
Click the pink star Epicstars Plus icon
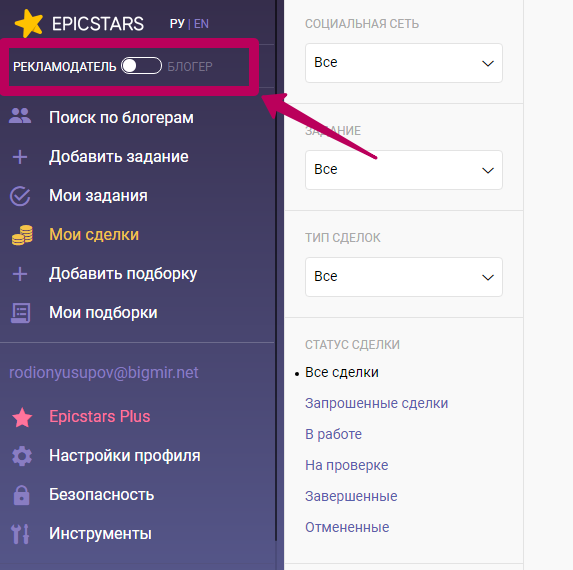(x=22, y=418)
